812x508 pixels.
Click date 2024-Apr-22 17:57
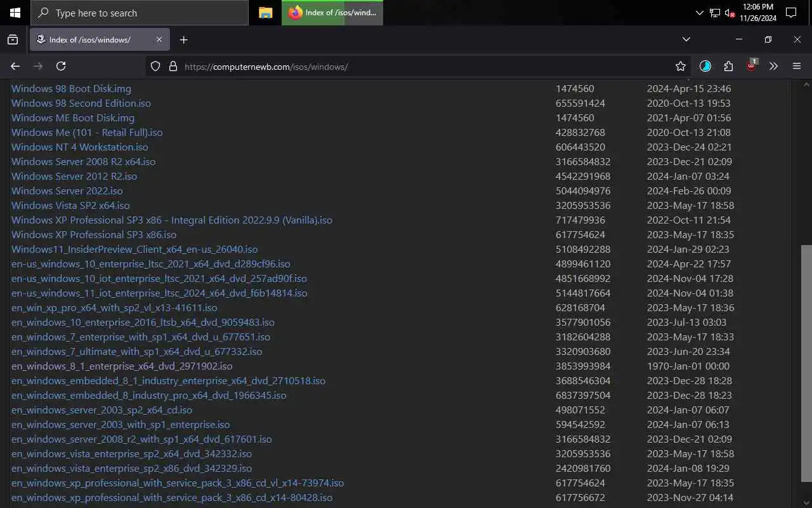[689, 264]
